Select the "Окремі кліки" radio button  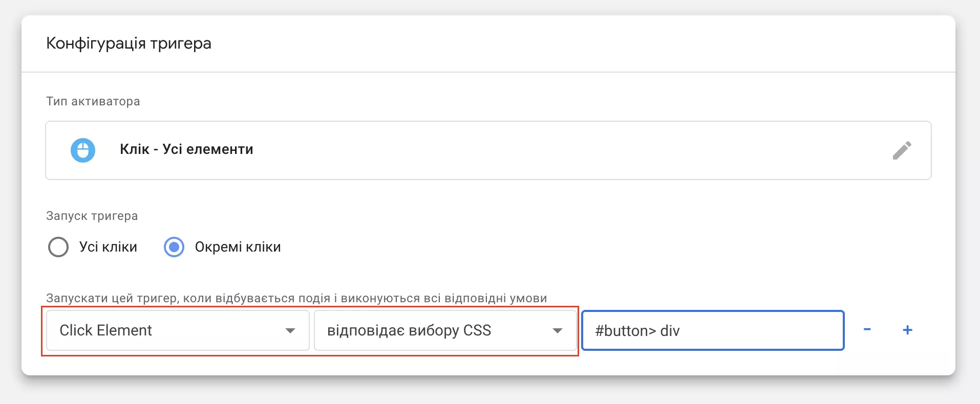pyautogui.click(x=174, y=247)
